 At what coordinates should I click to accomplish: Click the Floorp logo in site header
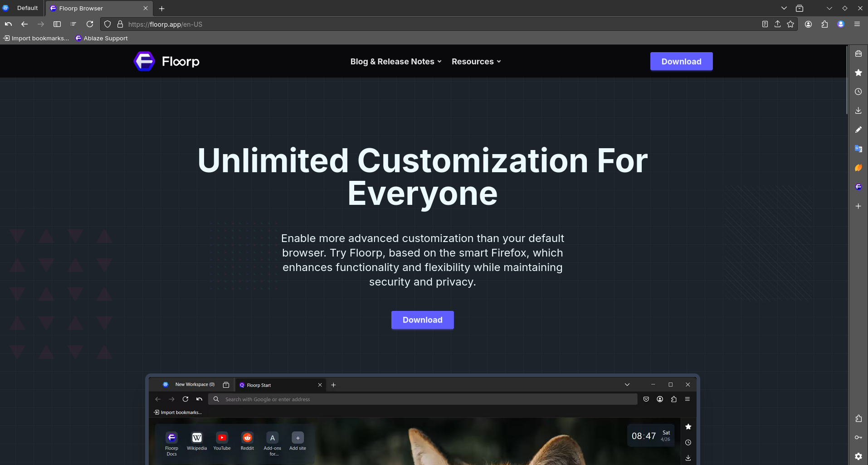(166, 61)
